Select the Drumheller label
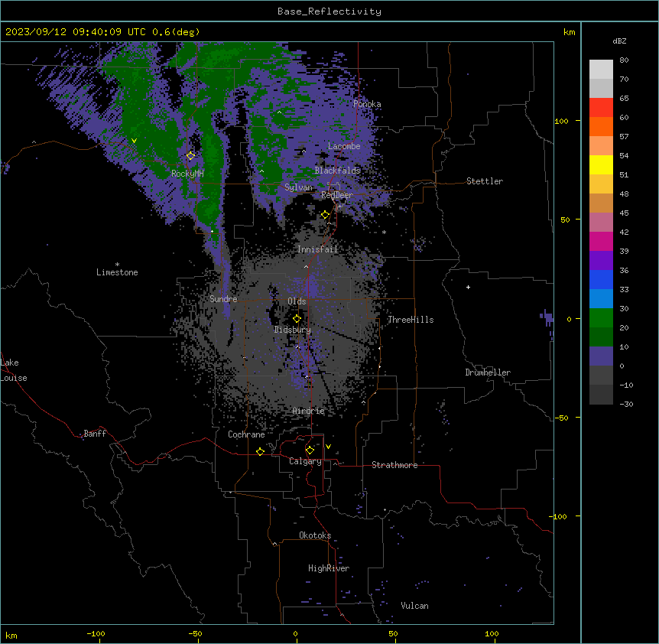The height and width of the screenshot is (644, 659). (488, 372)
